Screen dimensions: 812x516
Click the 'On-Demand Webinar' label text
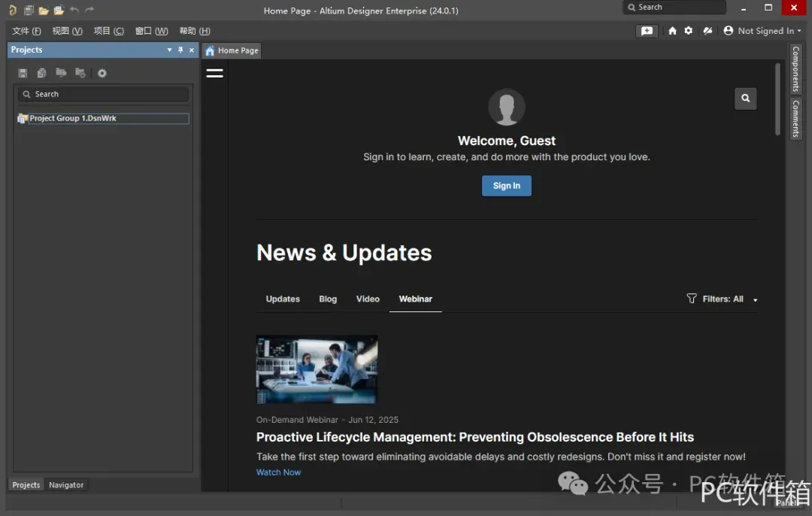click(x=297, y=420)
